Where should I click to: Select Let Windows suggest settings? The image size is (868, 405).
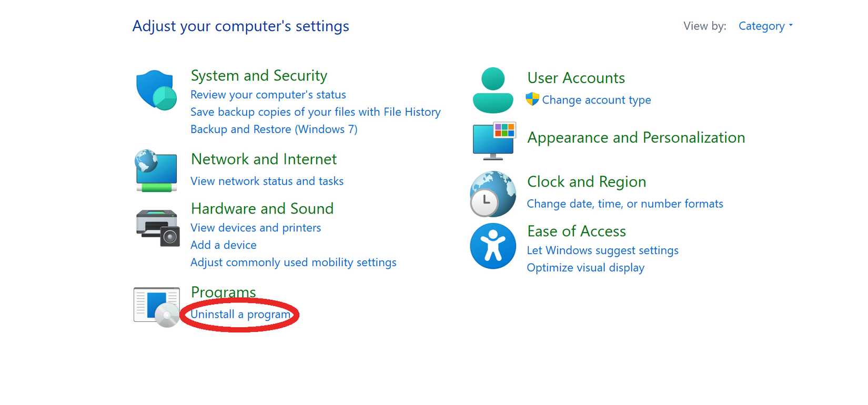[x=603, y=250]
